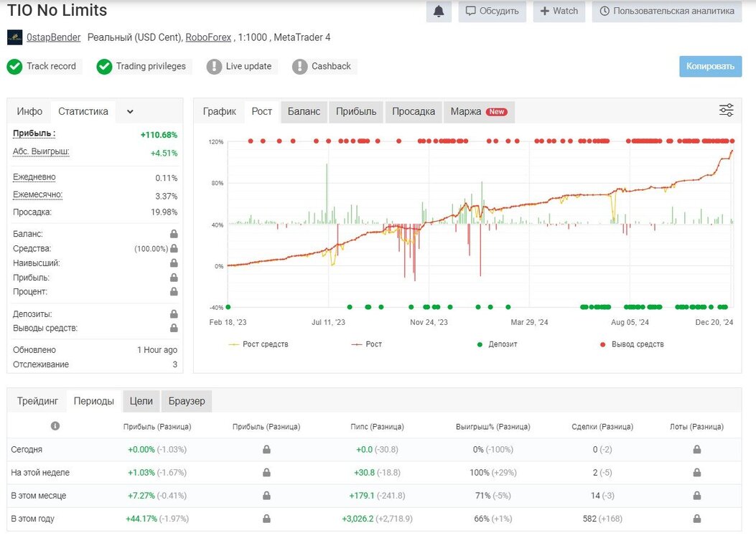Viewport: 756px width, 538px height.
Task: Click the Watch button
Action: [559, 11]
